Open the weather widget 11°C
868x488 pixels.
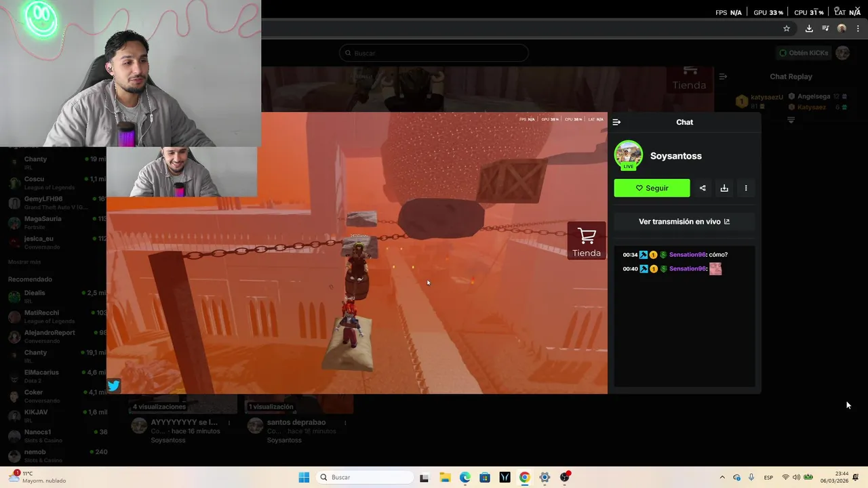38,477
